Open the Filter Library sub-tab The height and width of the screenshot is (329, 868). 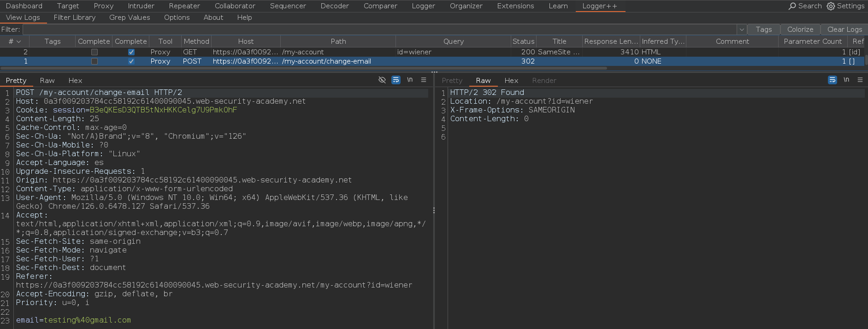75,18
